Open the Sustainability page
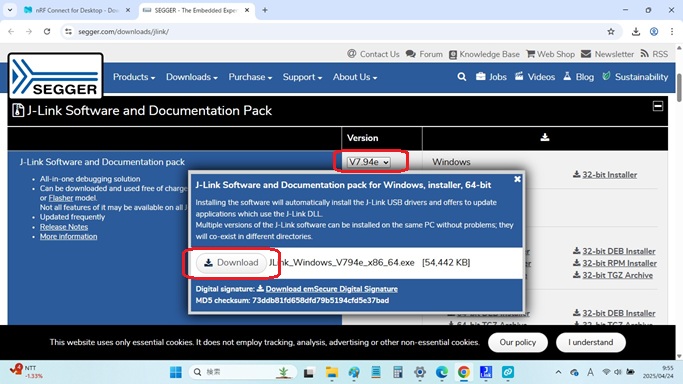683x384 pixels. tap(635, 77)
